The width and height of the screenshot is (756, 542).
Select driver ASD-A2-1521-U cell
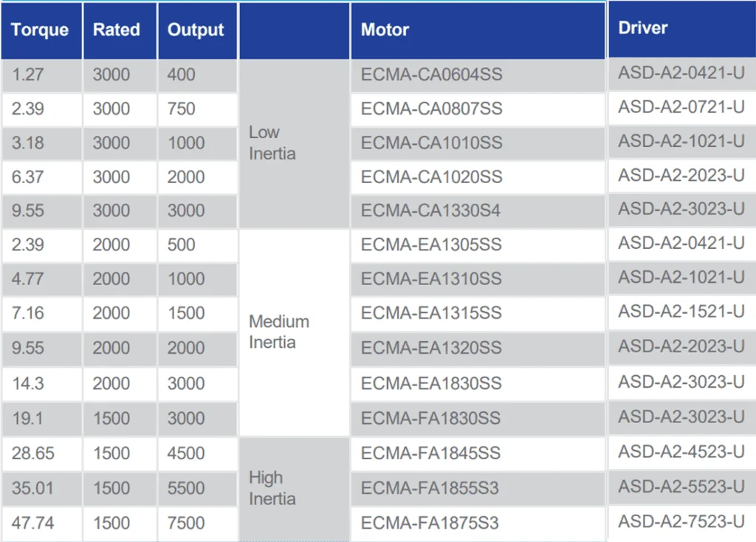tap(681, 312)
